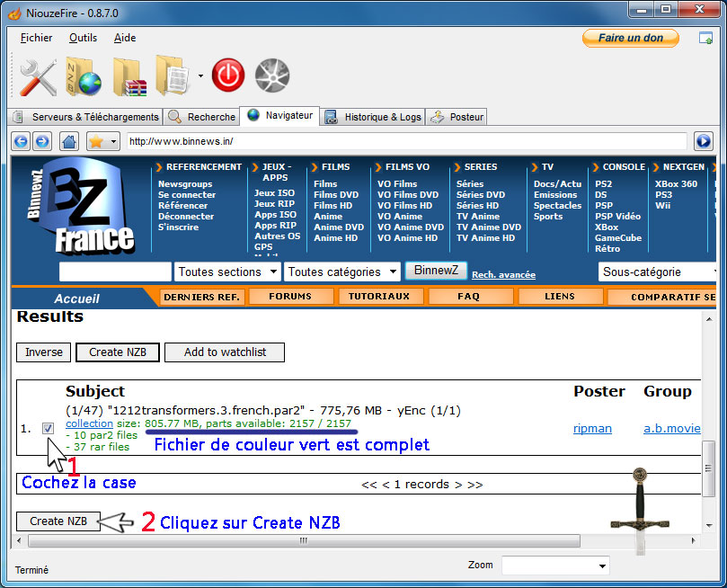Image resolution: width=727 pixels, height=588 pixels.
Task: Open the Toutes catégories dropdown
Action: pyautogui.click(x=342, y=272)
